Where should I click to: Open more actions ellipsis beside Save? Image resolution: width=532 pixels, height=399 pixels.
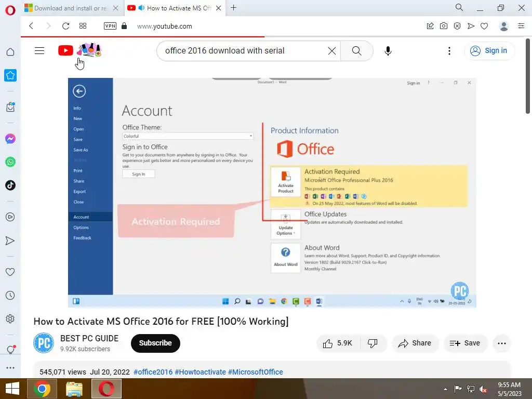pos(502,343)
